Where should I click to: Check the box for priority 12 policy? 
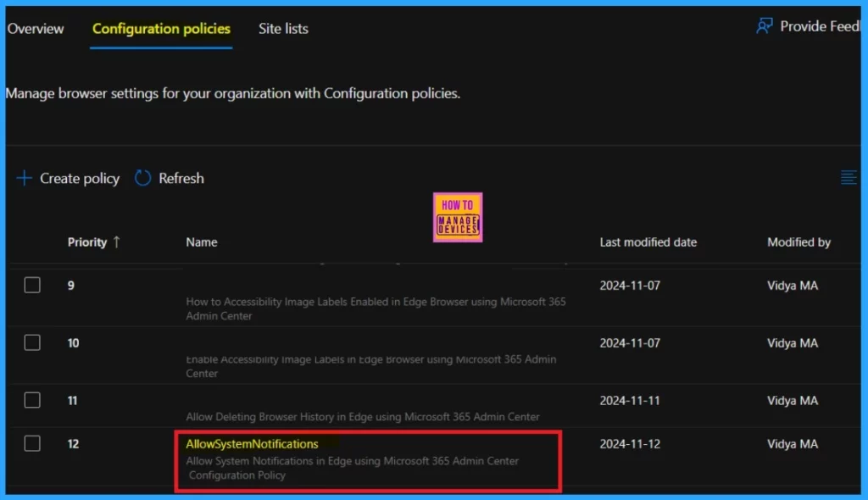point(32,443)
